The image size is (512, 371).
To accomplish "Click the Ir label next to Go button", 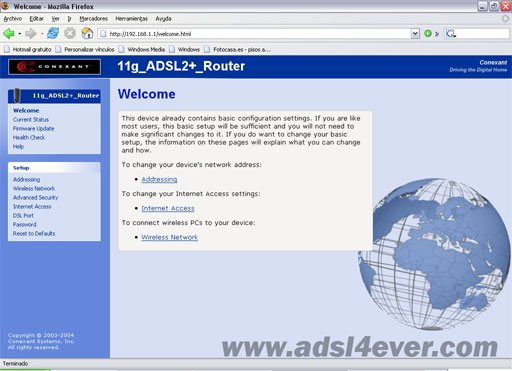I will click(x=437, y=34).
